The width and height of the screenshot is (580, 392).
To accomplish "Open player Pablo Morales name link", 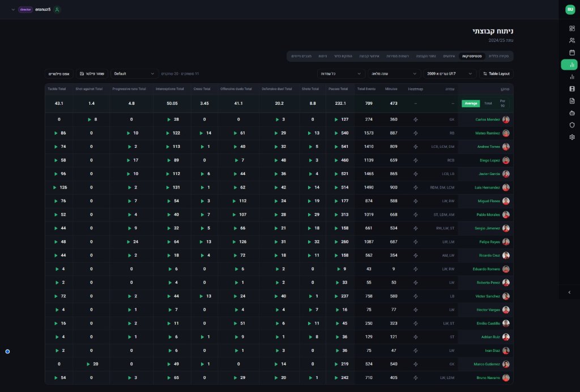I will click(488, 215).
